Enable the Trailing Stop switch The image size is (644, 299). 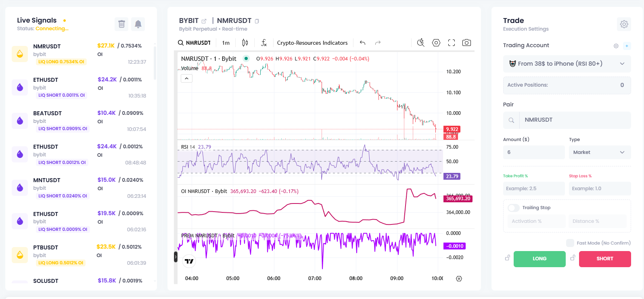pyautogui.click(x=514, y=208)
